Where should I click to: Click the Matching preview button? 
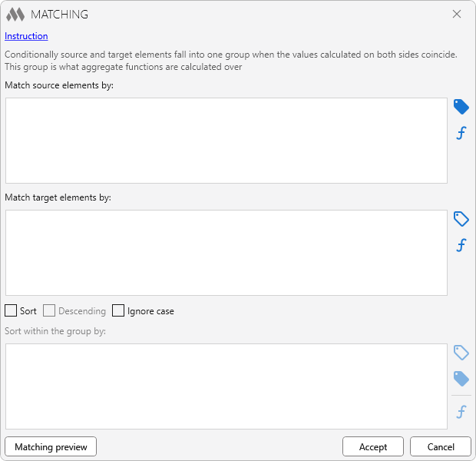coord(51,446)
